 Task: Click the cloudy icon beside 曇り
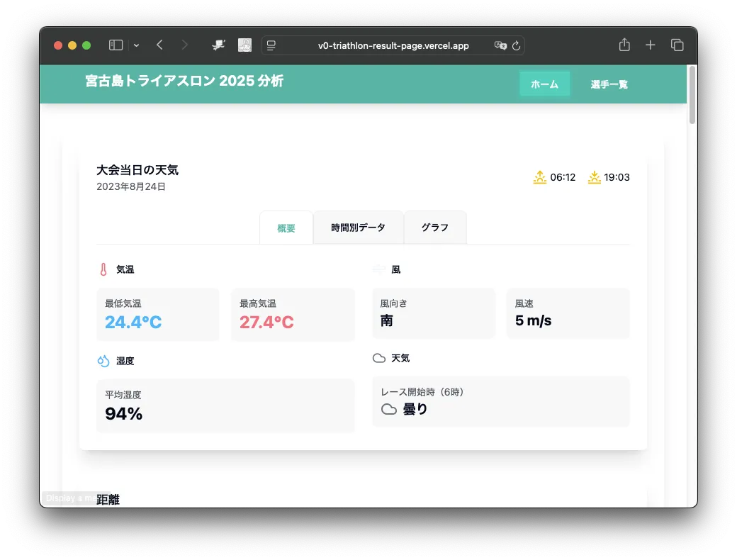(x=388, y=409)
